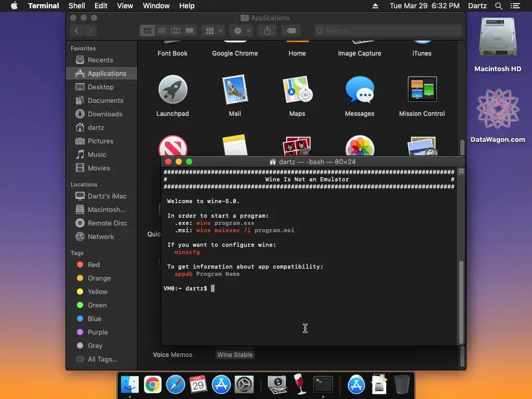
Task: Click the Dartz user menu
Action: tap(477, 6)
